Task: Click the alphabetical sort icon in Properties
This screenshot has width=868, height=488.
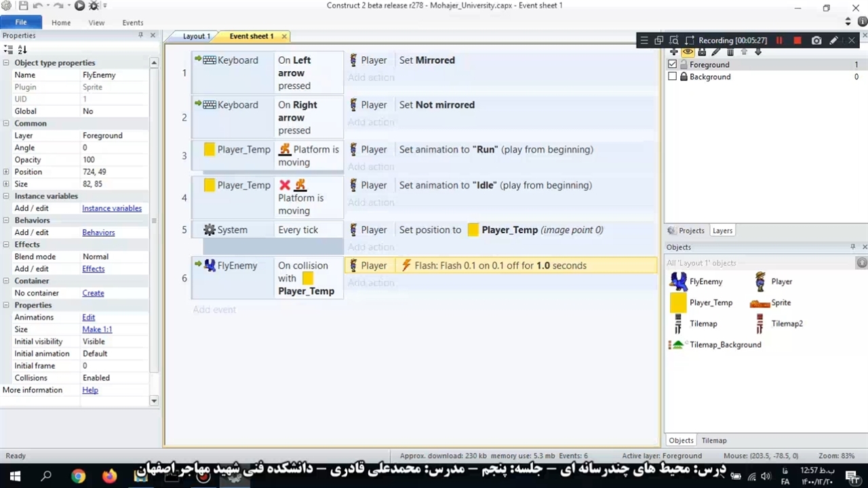Action: click(x=22, y=49)
